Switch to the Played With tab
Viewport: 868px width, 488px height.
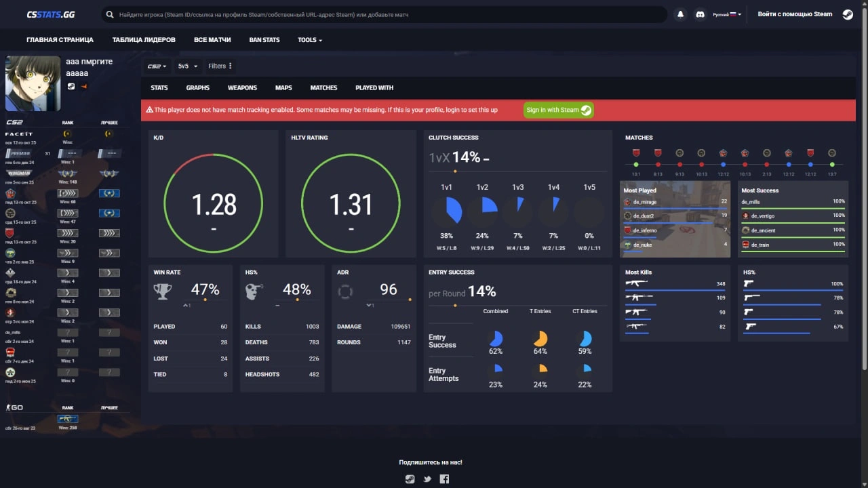click(x=374, y=87)
